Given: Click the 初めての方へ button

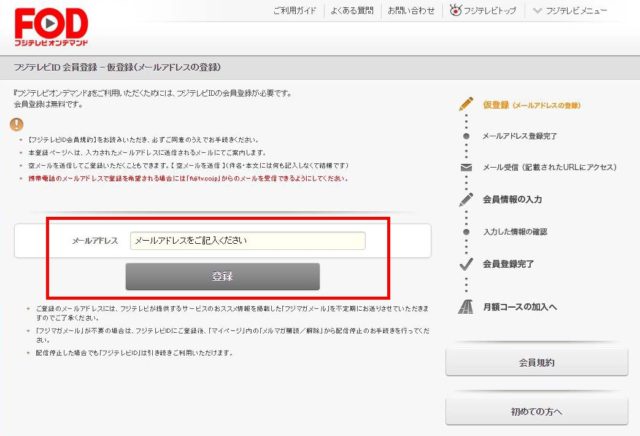Looking at the screenshot, I should 537,412.
